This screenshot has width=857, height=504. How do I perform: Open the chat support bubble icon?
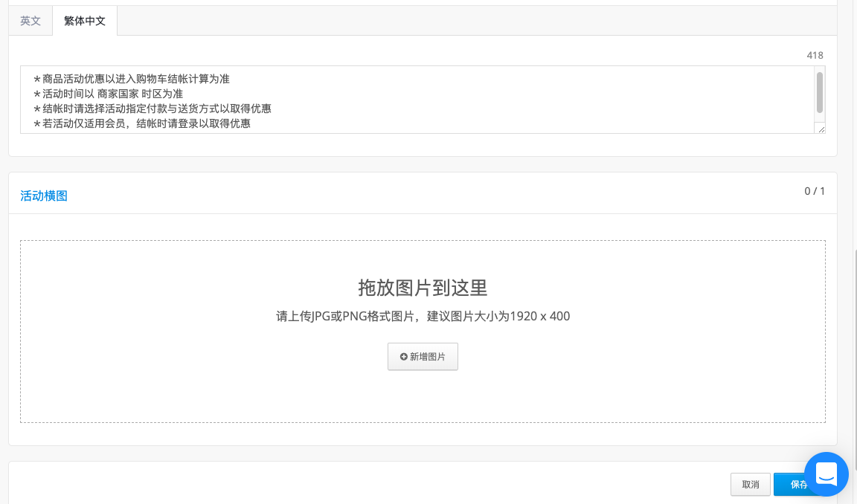[826, 474]
